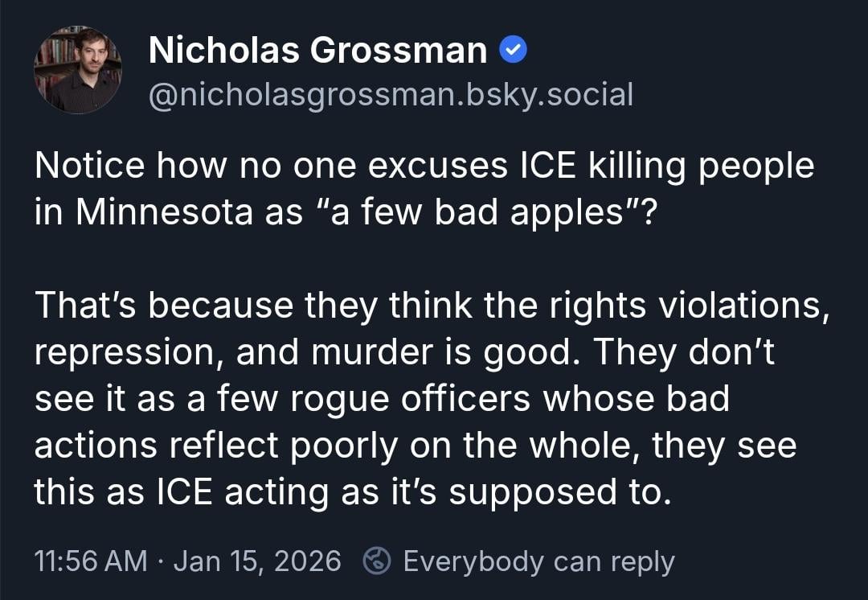The height and width of the screenshot is (600, 868).
Task: Click the 11:56 AM post time
Action: (x=91, y=561)
